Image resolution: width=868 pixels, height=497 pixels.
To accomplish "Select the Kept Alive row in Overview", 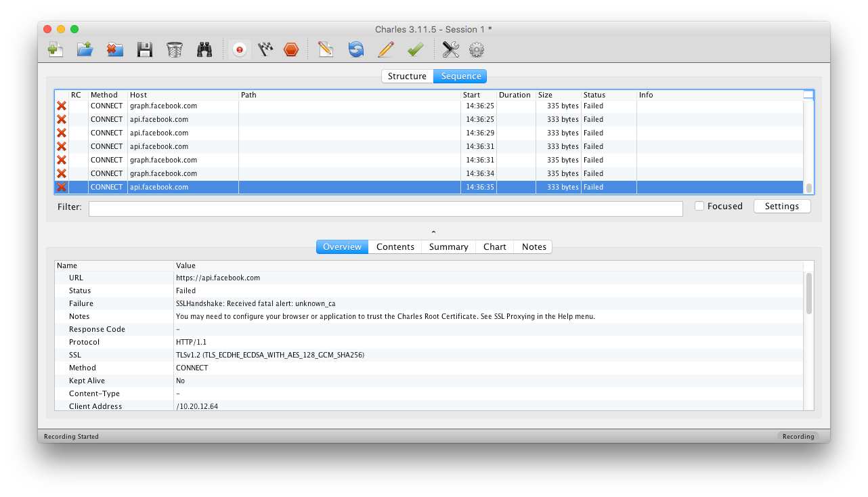I will [429, 381].
